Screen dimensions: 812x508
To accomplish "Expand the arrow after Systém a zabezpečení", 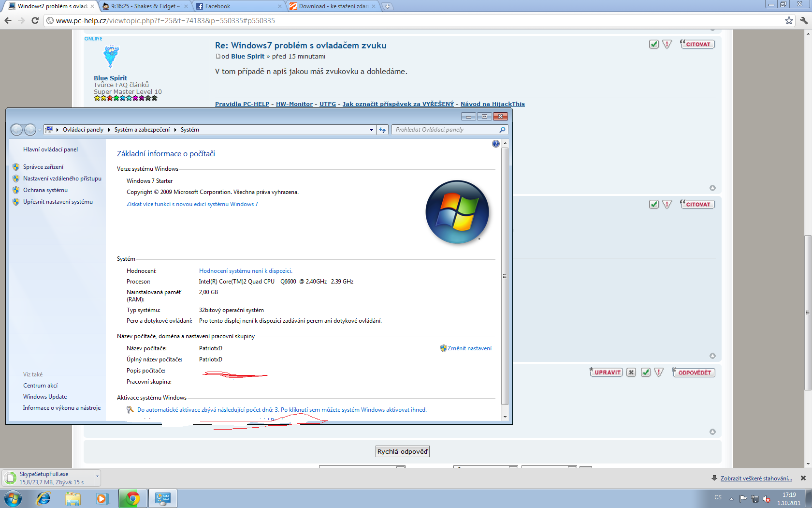I will 175,130.
